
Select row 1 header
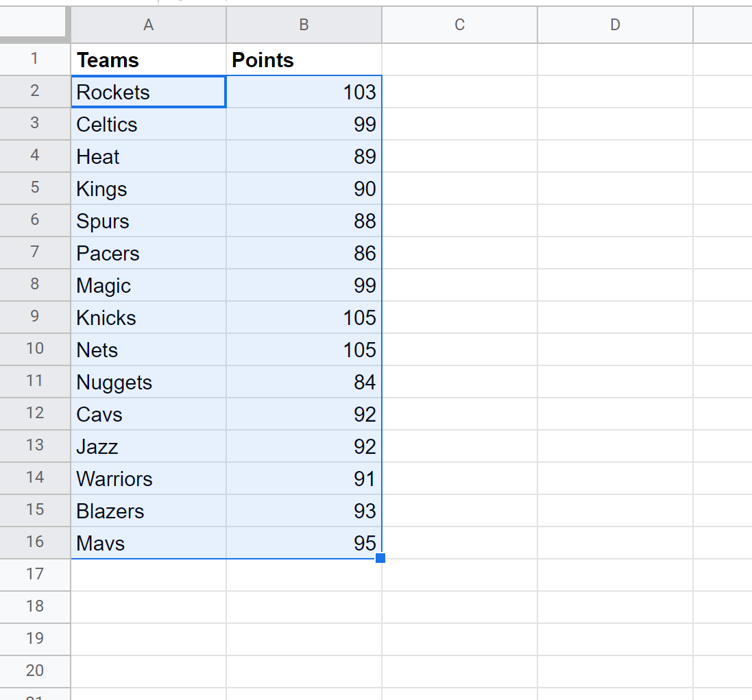34,60
